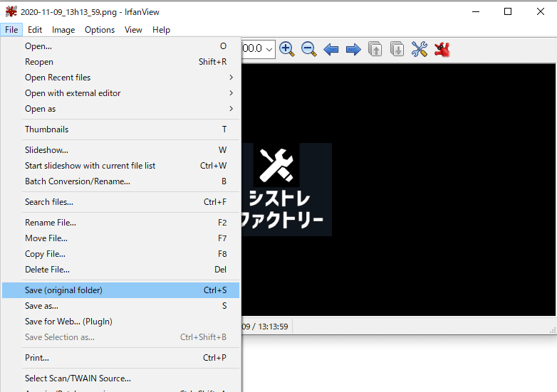Open the Edit menu
This screenshot has width=557, height=392.
35,30
